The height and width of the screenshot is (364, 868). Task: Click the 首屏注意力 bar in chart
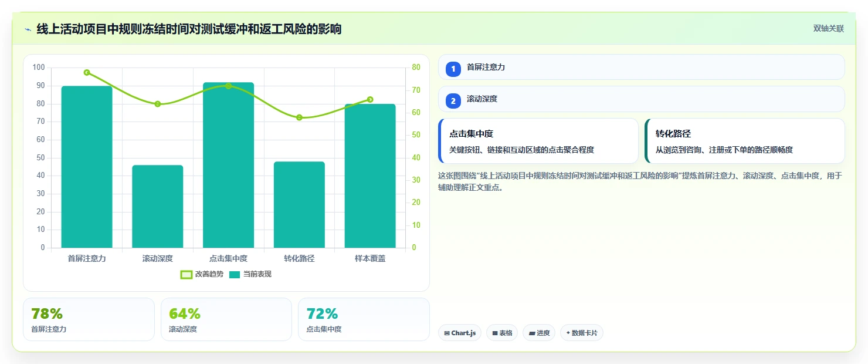click(x=87, y=167)
